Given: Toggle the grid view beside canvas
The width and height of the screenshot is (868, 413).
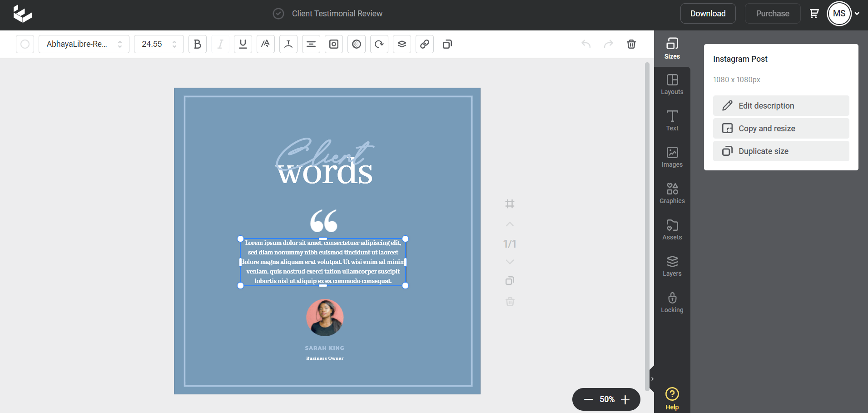Looking at the screenshot, I should (510, 204).
